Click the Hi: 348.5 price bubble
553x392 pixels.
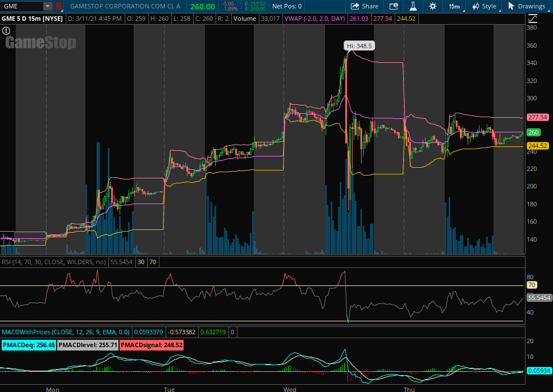pyautogui.click(x=359, y=46)
